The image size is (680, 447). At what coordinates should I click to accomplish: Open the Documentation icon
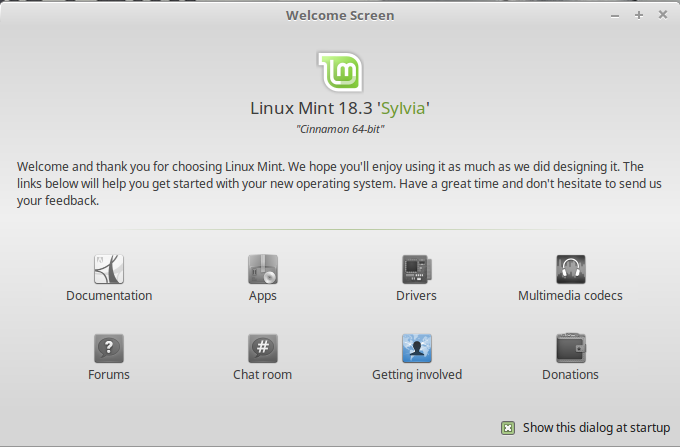pyautogui.click(x=109, y=269)
